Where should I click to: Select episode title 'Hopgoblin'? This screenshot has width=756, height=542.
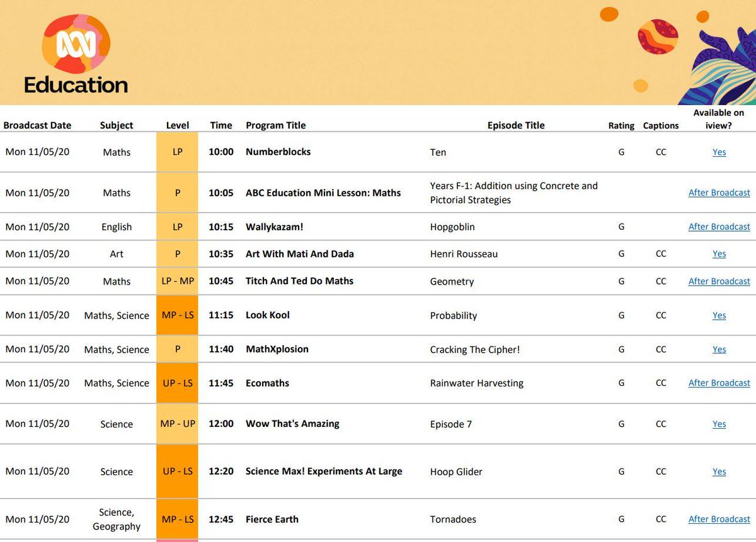[452, 227]
